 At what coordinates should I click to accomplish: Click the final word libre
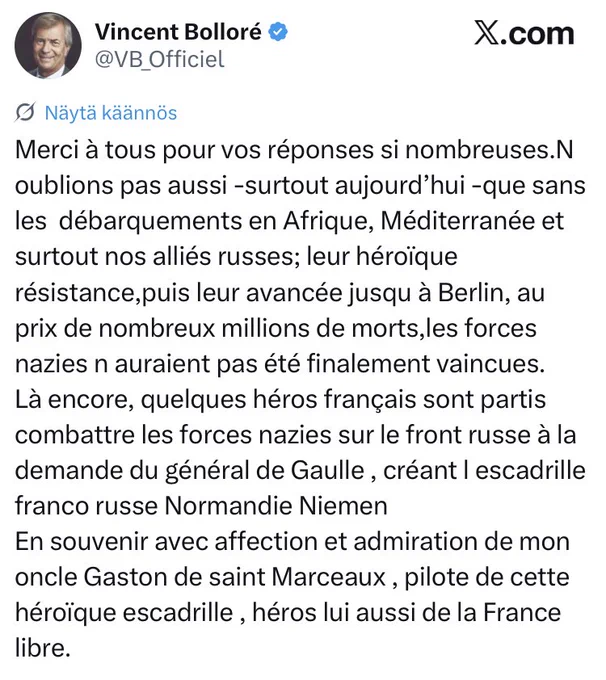(43, 648)
